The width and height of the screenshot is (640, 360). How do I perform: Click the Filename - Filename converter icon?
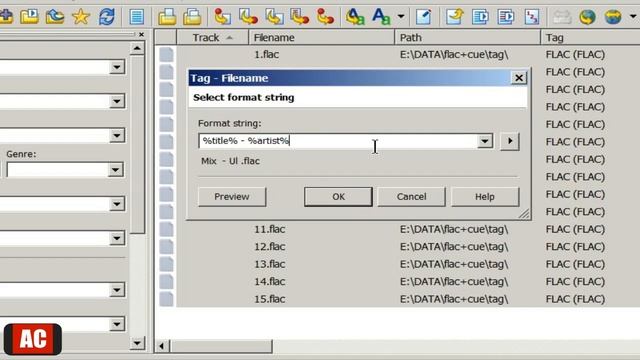pos(274,17)
